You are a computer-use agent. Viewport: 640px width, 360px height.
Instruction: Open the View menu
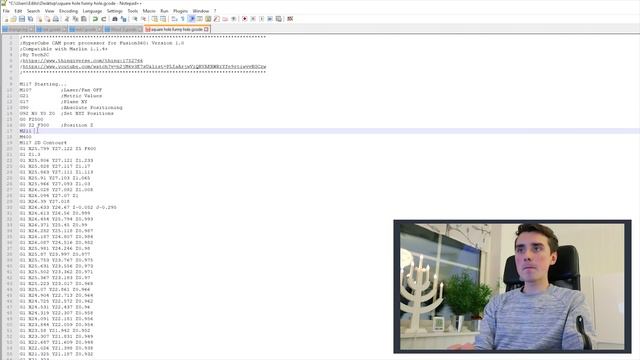point(49,11)
